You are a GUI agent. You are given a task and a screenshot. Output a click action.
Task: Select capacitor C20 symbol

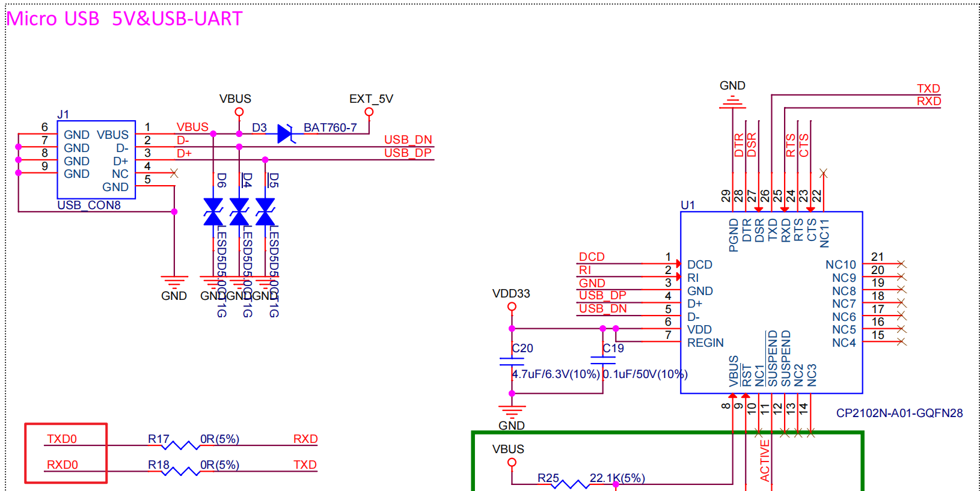point(512,361)
